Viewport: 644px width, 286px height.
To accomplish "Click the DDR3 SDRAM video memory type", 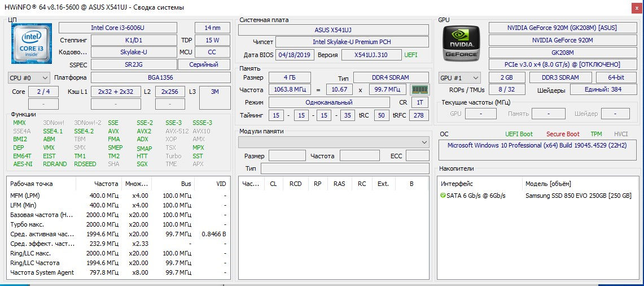I will click(560, 77).
